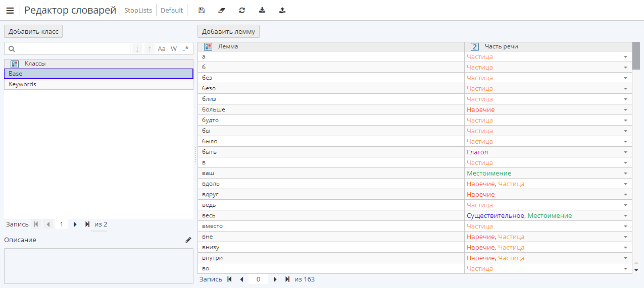Click the class search input field

pos(73,49)
